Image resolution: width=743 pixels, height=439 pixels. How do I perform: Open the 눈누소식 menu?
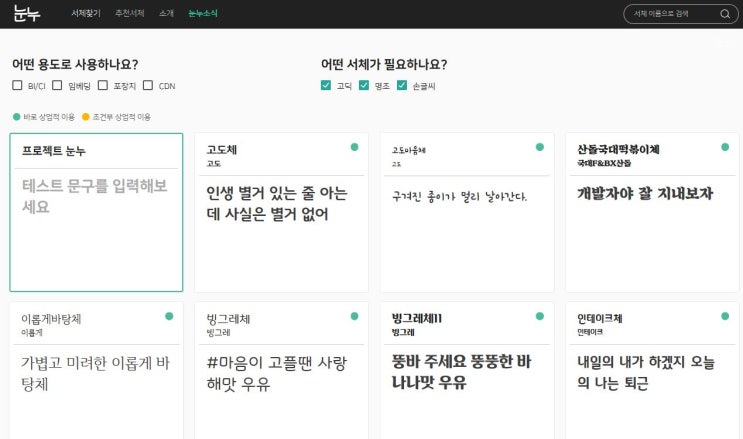pos(203,13)
